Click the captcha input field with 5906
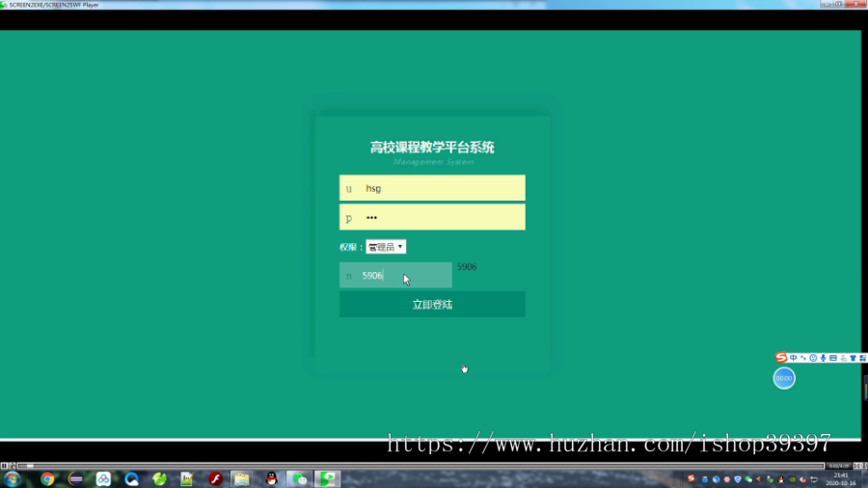Viewport: 868px width, 488px height. 395,275
